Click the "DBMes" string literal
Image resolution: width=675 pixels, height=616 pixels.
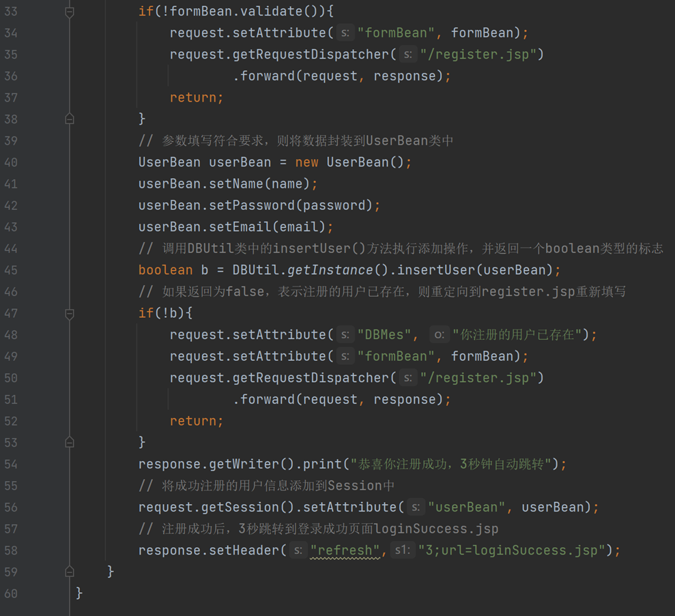(384, 335)
